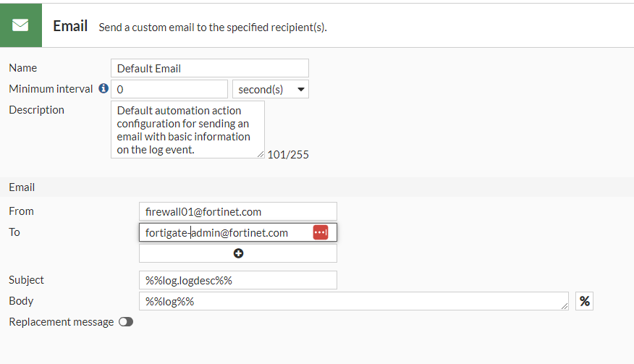The height and width of the screenshot is (364, 634).
Task: Click the Body field resize handle
Action: pyautogui.click(x=565, y=307)
